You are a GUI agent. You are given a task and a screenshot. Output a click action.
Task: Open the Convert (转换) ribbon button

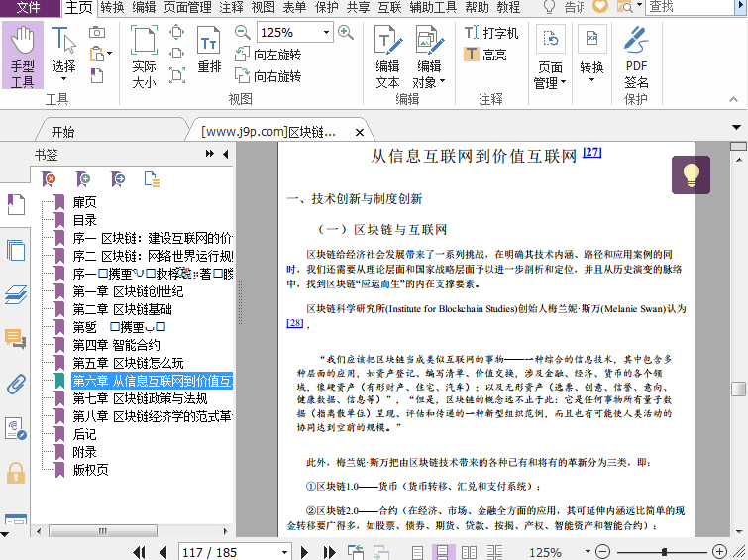point(591,53)
